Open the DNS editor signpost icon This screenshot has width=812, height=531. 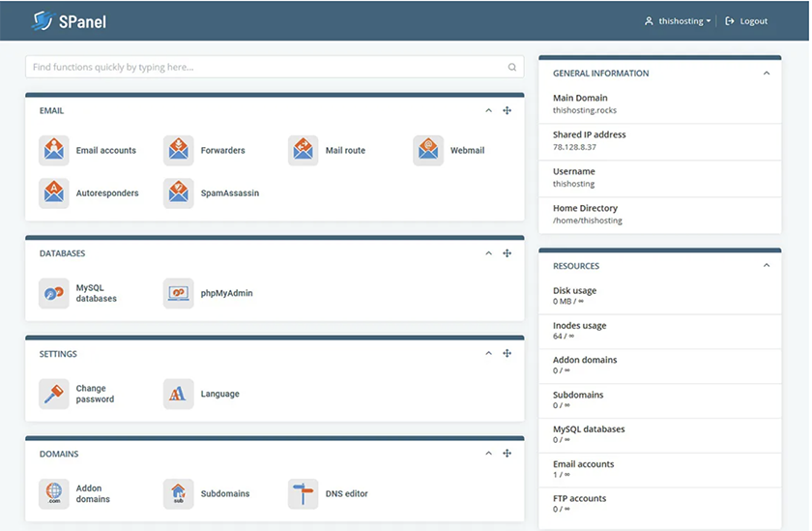pos(303,493)
